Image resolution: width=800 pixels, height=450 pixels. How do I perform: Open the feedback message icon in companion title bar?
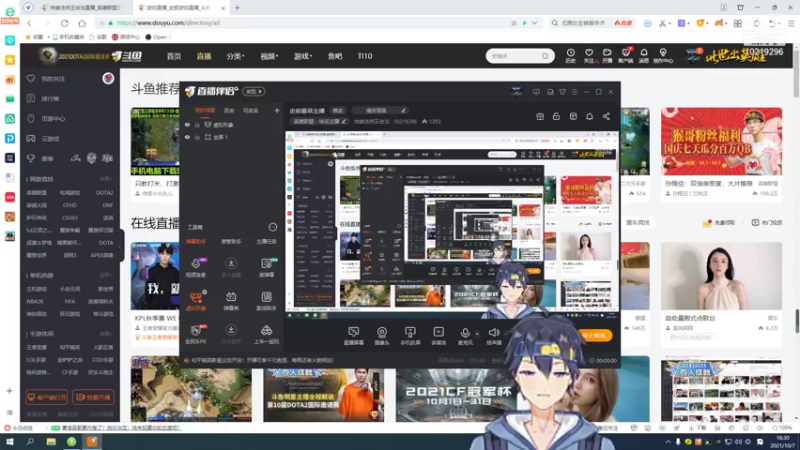coord(536,92)
